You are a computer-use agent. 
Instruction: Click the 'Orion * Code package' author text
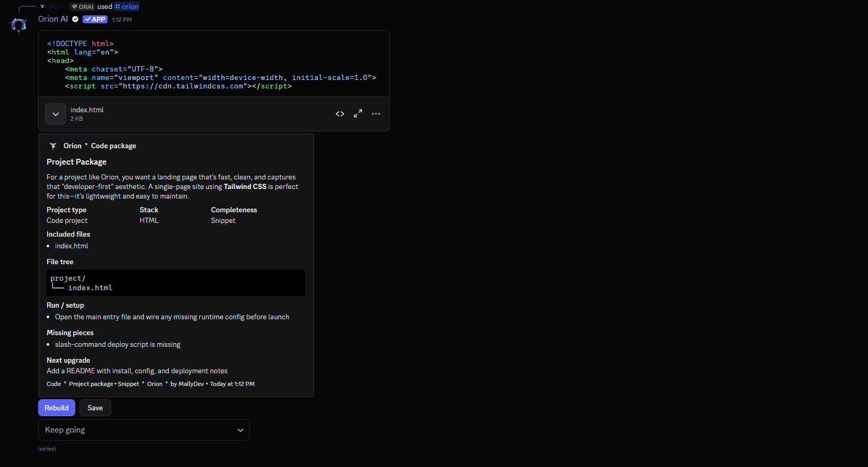pos(100,146)
